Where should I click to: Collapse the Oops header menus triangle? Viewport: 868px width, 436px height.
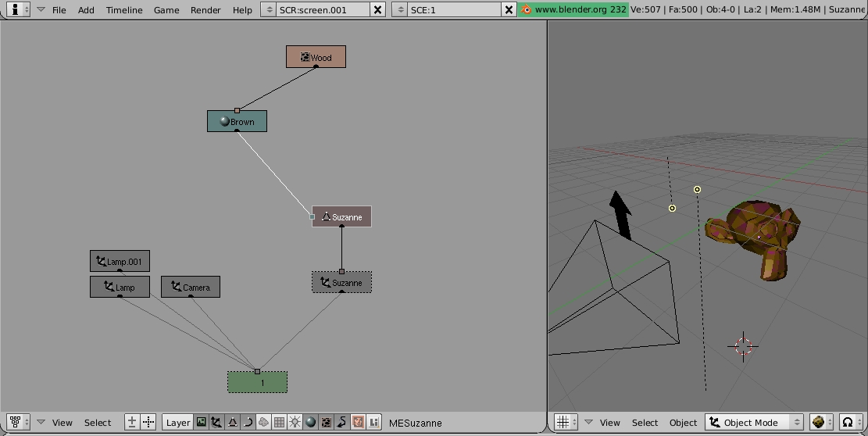point(41,422)
